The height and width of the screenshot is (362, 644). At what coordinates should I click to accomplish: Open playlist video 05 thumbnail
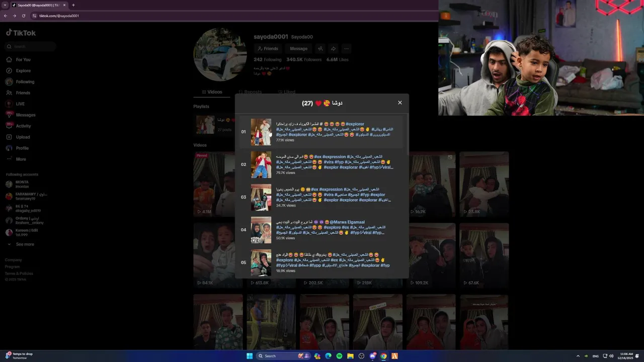(x=261, y=262)
